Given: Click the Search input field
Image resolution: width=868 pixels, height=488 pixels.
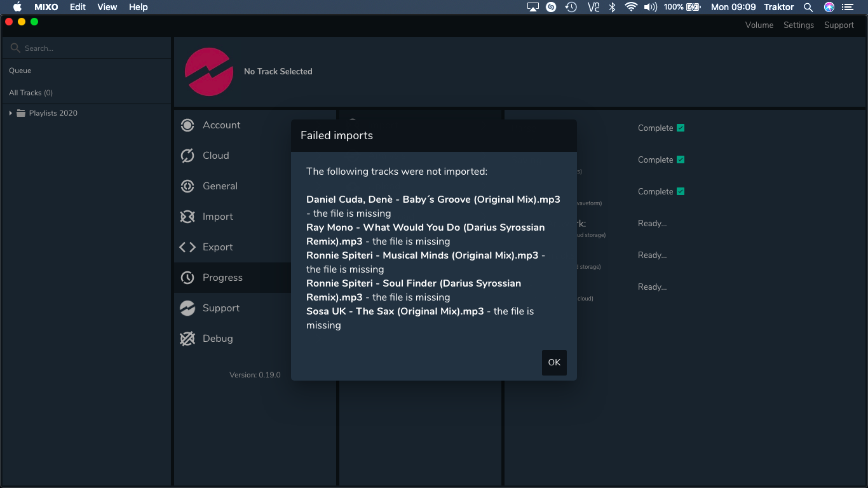Looking at the screenshot, I should (89, 48).
